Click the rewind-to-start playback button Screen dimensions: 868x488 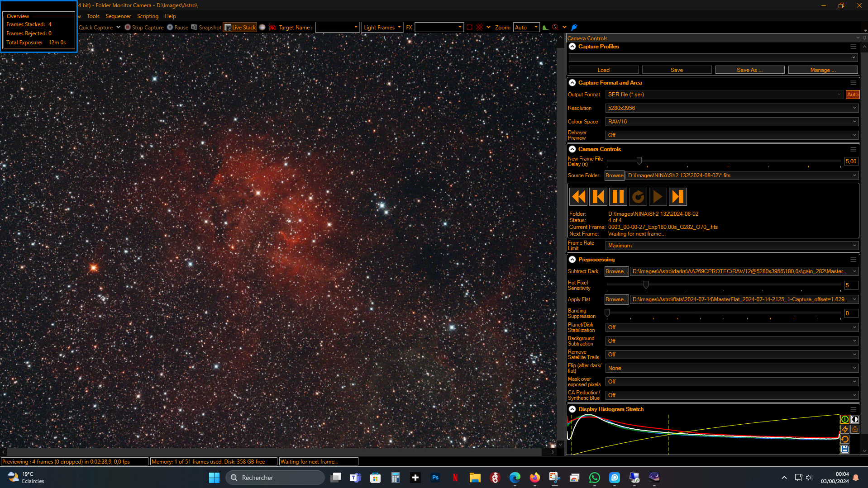(578, 197)
